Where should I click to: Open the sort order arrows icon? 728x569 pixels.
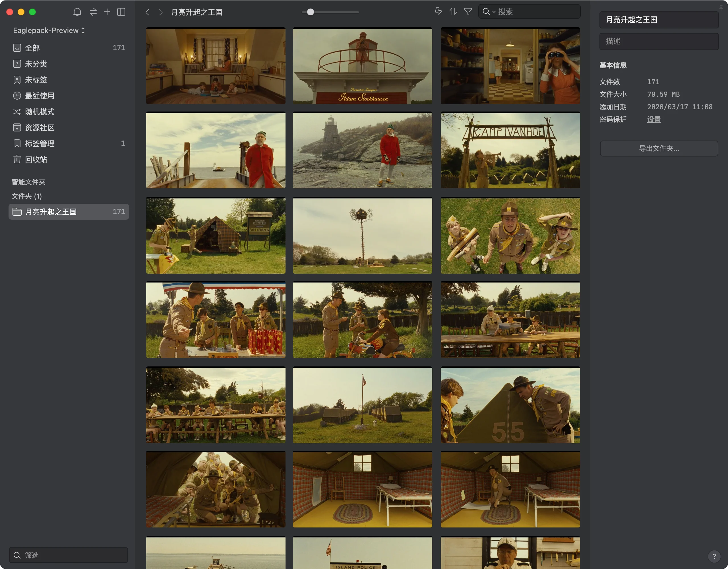pos(453,12)
